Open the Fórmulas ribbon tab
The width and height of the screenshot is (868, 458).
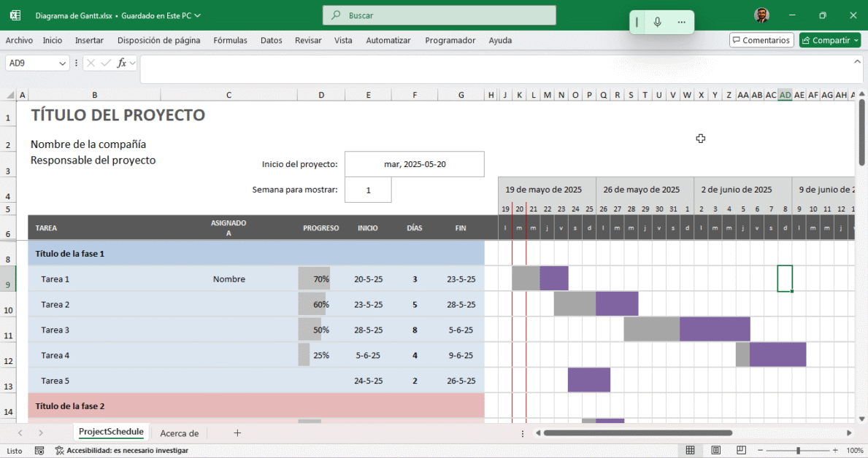tap(230, 41)
